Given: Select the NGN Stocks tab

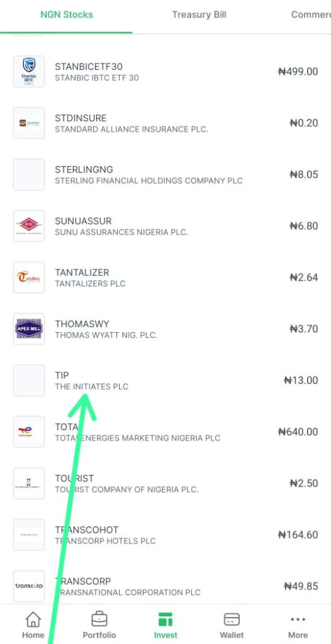Looking at the screenshot, I should (x=67, y=15).
